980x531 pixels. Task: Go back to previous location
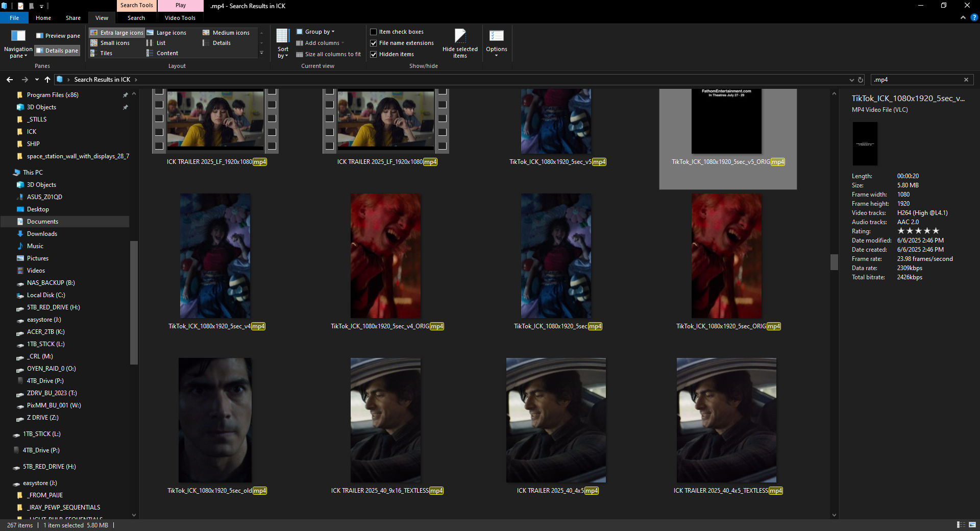point(10,80)
